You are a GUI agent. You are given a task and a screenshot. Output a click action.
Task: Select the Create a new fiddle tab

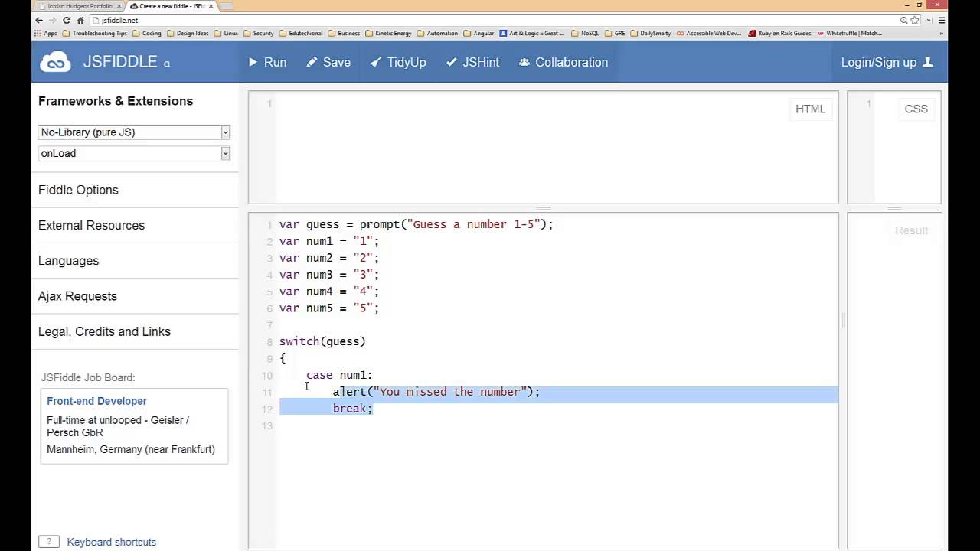pos(167,6)
